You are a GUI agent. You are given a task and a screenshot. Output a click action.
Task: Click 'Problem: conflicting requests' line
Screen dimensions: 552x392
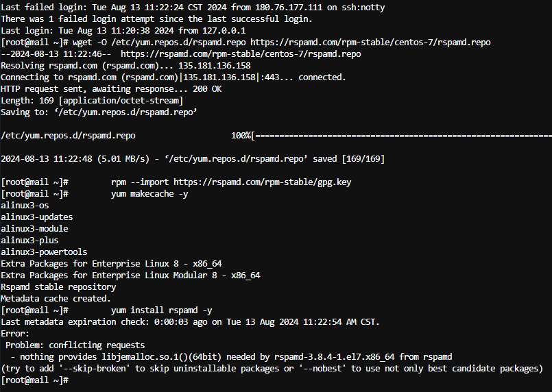coord(75,345)
